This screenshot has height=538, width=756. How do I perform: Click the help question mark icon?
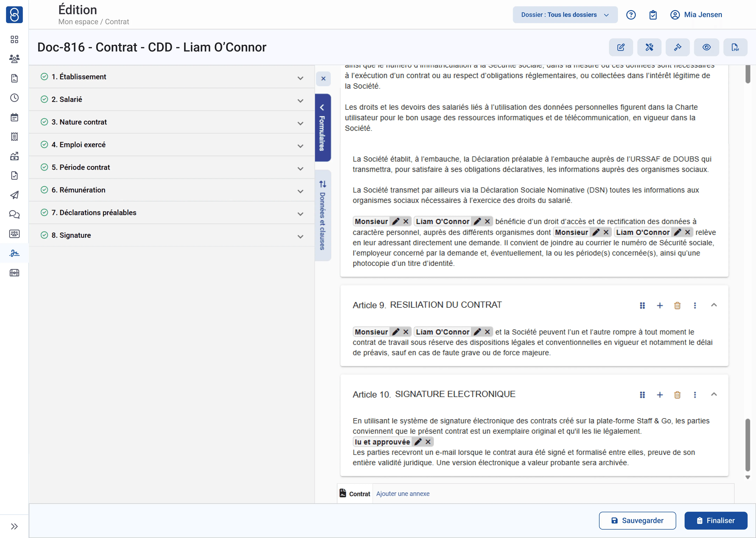pyautogui.click(x=631, y=15)
